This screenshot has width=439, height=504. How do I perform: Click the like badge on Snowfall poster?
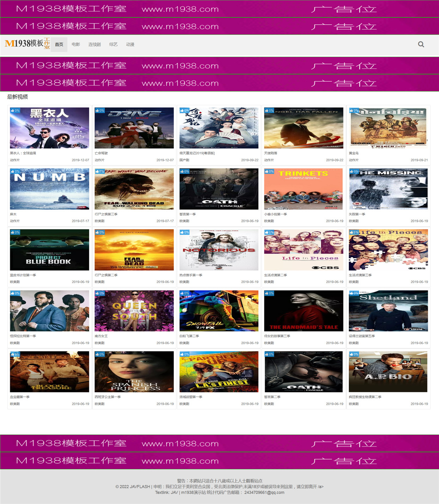point(185,293)
